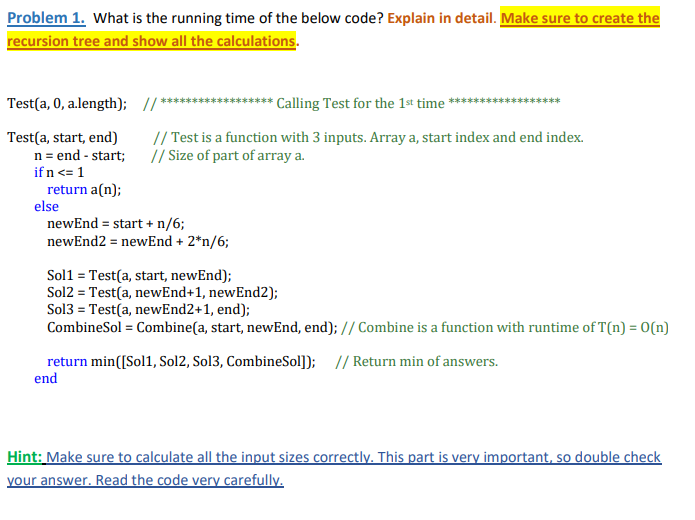The height and width of the screenshot is (520, 695).
Task: Click highlighted 'Make sure to create the' text
Action: pos(580,18)
